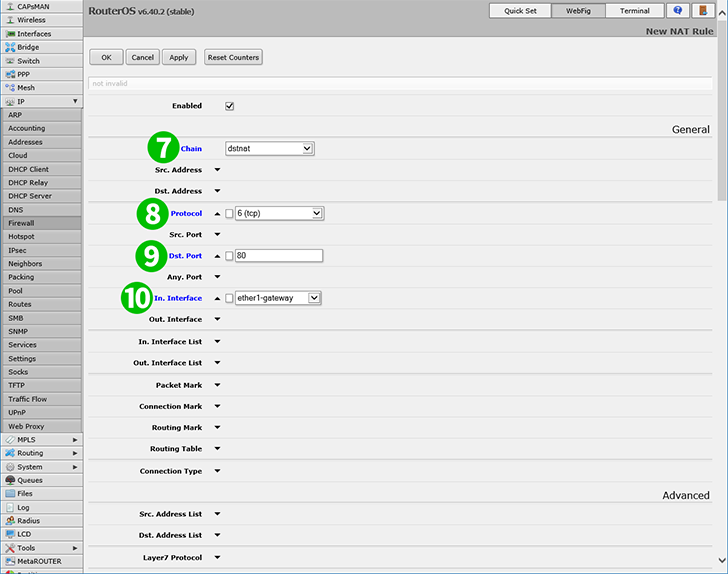Click the Files folder icon

[10, 494]
